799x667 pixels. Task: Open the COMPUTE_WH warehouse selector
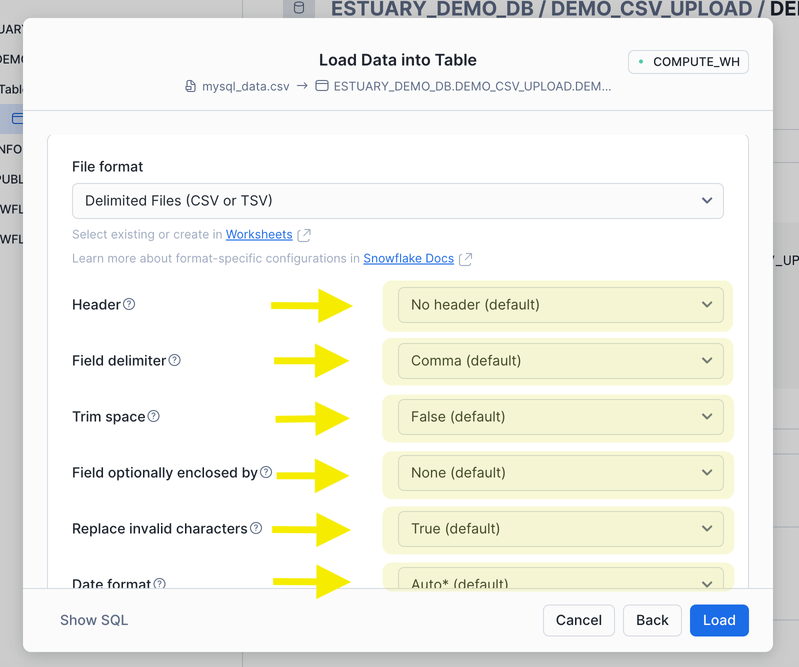coord(688,62)
